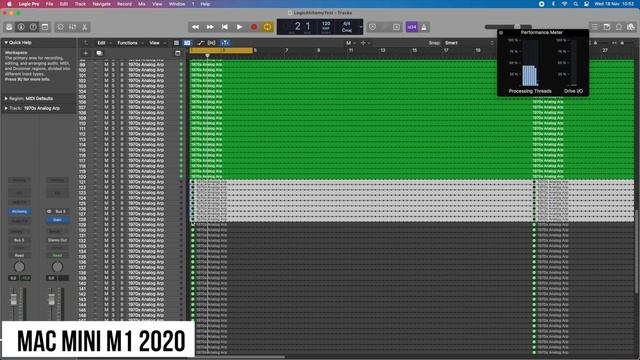Go to beginning with transport button

point(224,27)
